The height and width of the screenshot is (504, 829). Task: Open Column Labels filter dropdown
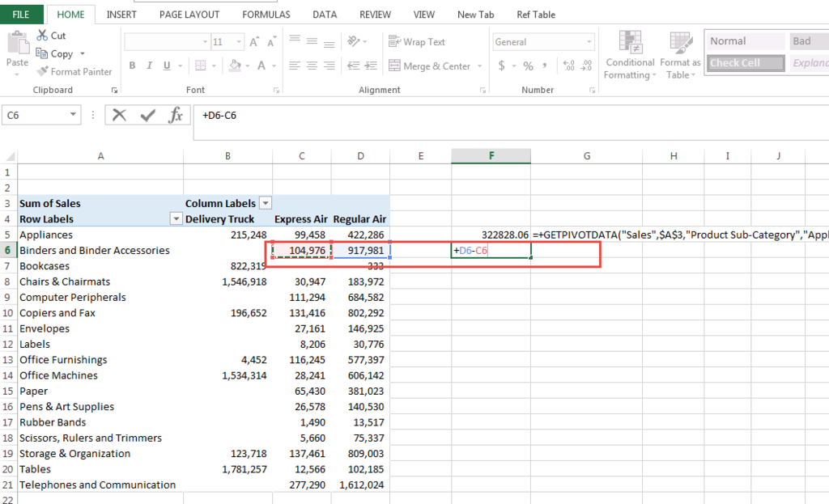coord(266,203)
